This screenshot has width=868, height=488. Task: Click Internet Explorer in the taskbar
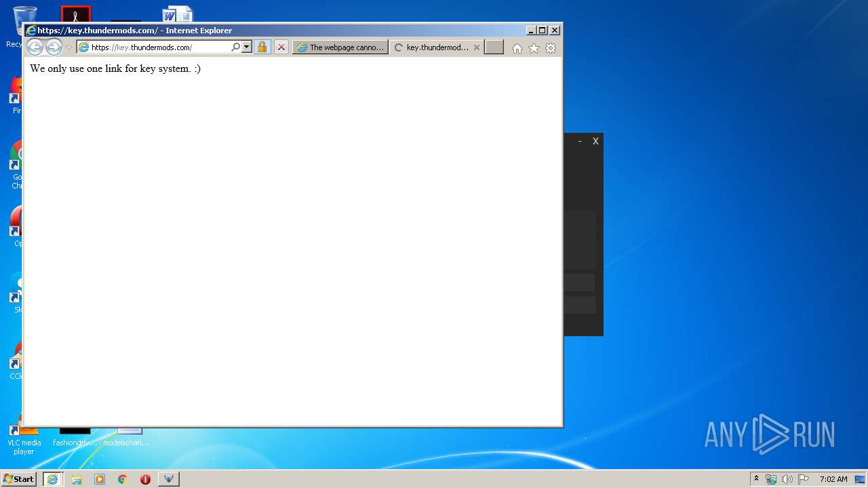[53, 479]
